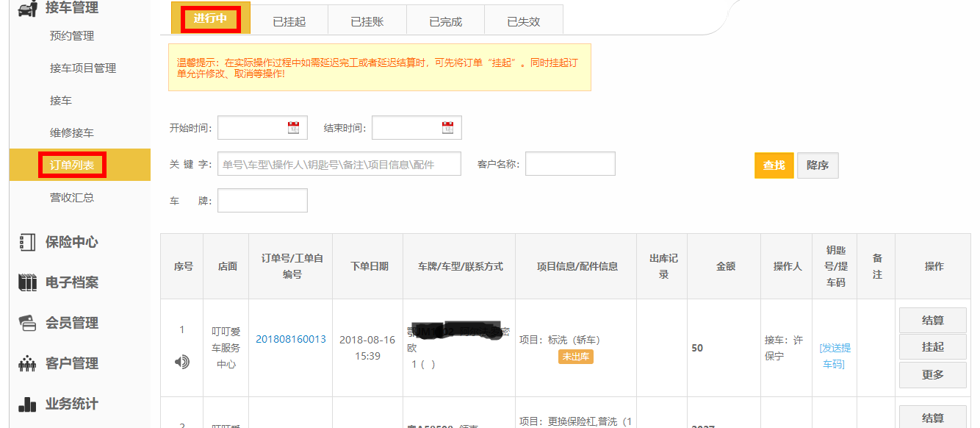Toggle sort order with 降序 button
Screen dimensions: 980x428
817,165
